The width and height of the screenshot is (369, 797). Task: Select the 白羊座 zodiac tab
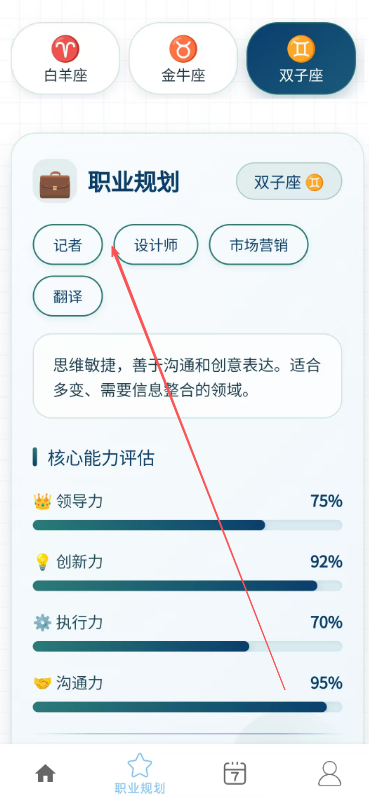[x=66, y=58]
